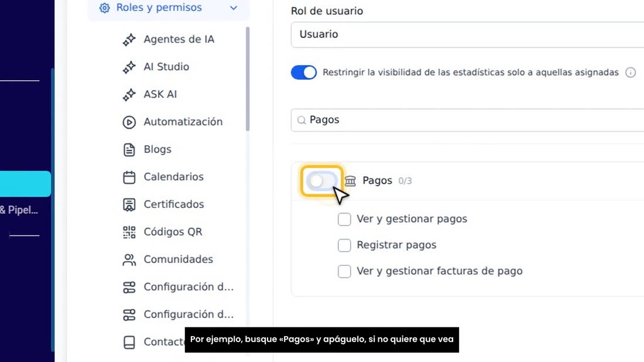The height and width of the screenshot is (362, 644).
Task: Click the Certificados badge icon
Action: click(129, 204)
